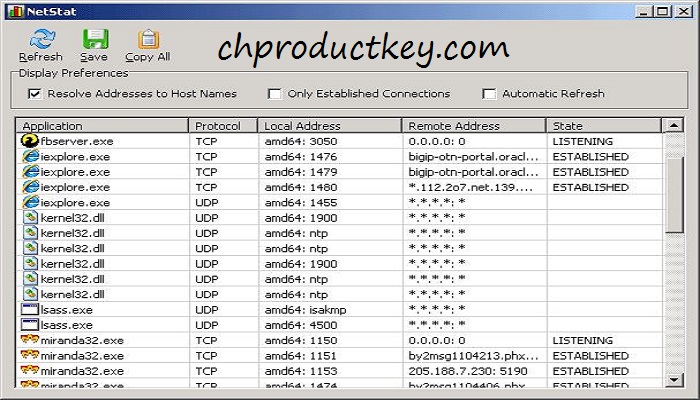Screen dimensions: 700x400
Task: Click bigip-otn-portal remote address in 1479 row
Action: point(473,172)
